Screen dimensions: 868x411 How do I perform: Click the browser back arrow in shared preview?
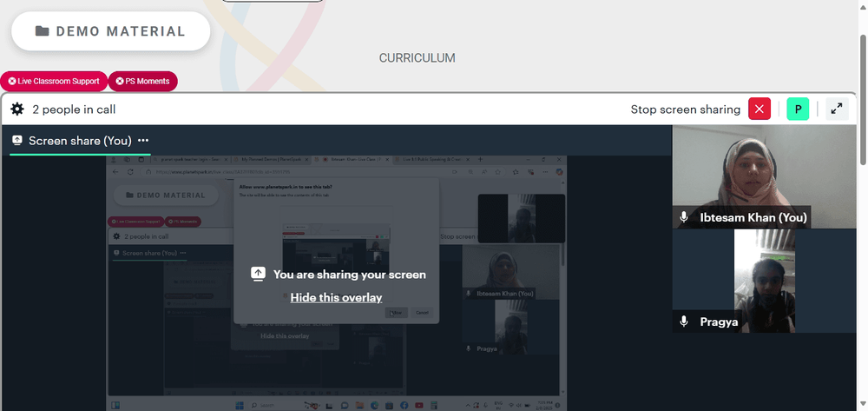(115, 172)
